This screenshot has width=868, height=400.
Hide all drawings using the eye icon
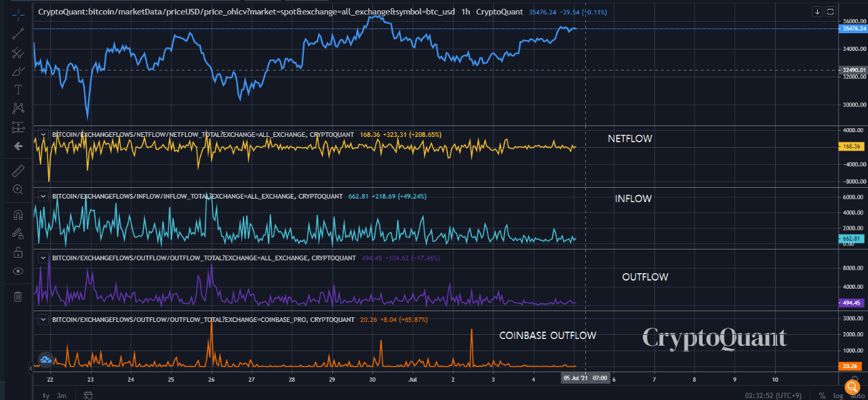[x=18, y=271]
